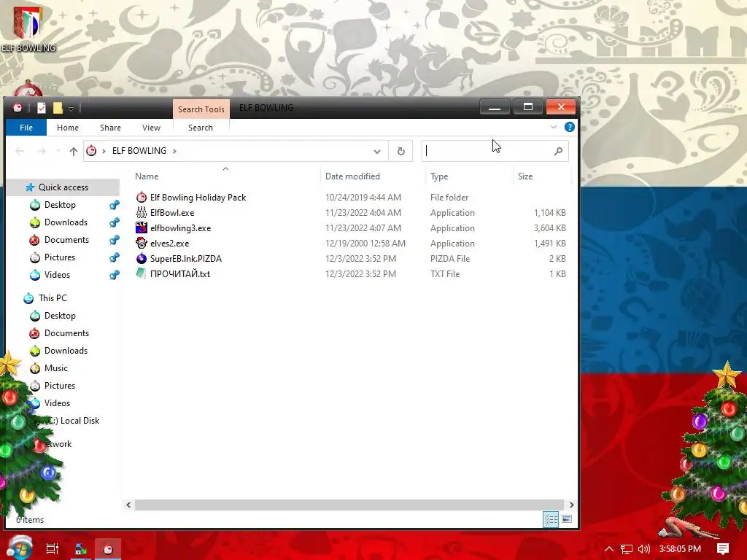This screenshot has width=747, height=560.
Task: Switch to the View ribbon tab
Action: (x=151, y=128)
